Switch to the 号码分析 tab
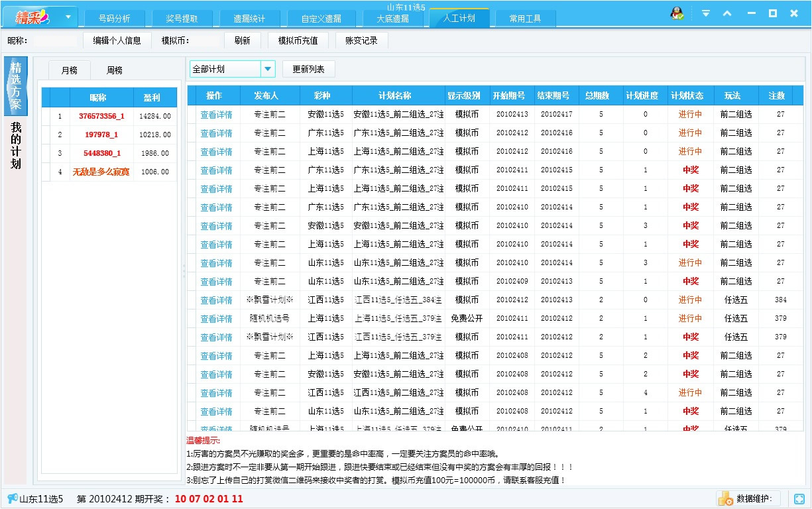The height and width of the screenshot is (509, 812). tap(114, 18)
